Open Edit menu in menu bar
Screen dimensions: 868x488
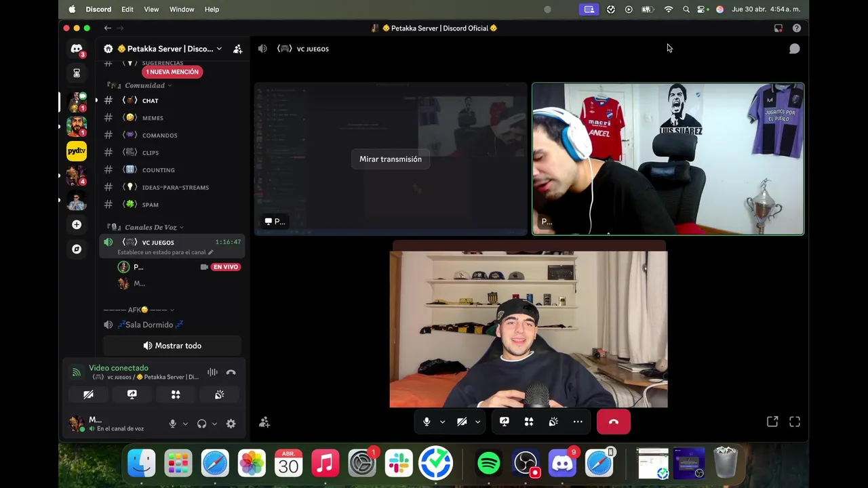tap(127, 9)
